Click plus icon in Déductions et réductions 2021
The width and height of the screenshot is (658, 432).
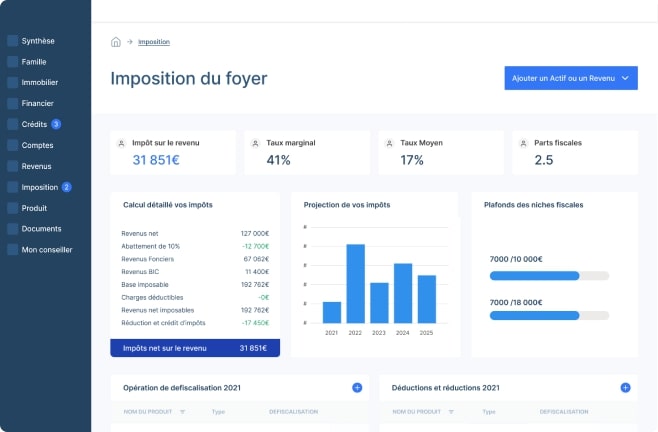coord(625,387)
